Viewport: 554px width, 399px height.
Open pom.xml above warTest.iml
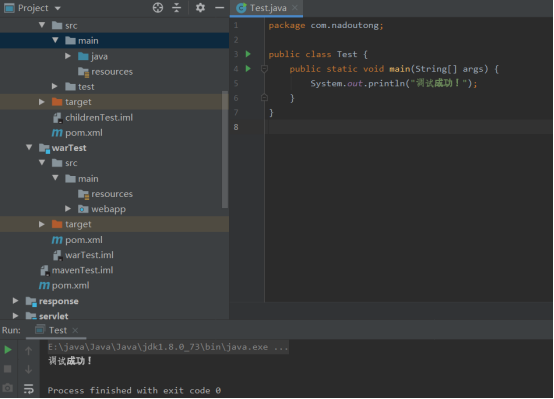[x=77, y=240]
